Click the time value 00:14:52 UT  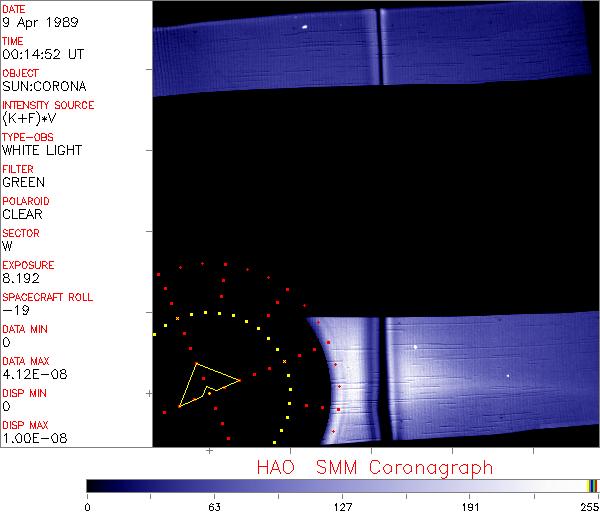tap(41, 55)
